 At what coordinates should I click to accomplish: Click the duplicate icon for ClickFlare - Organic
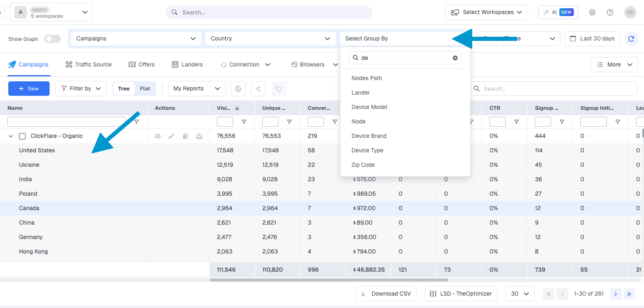[x=185, y=136]
